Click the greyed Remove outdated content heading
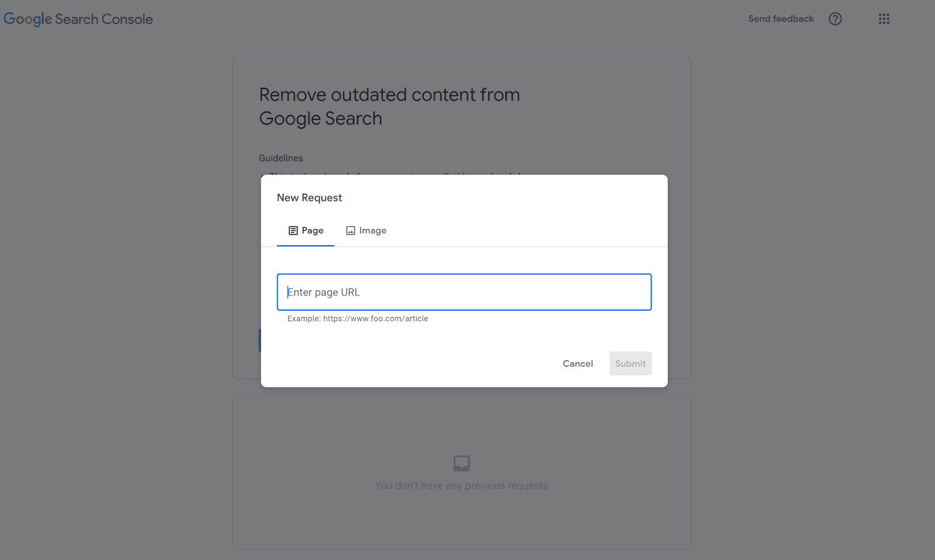Screen dimensions: 935x560 point(389,106)
